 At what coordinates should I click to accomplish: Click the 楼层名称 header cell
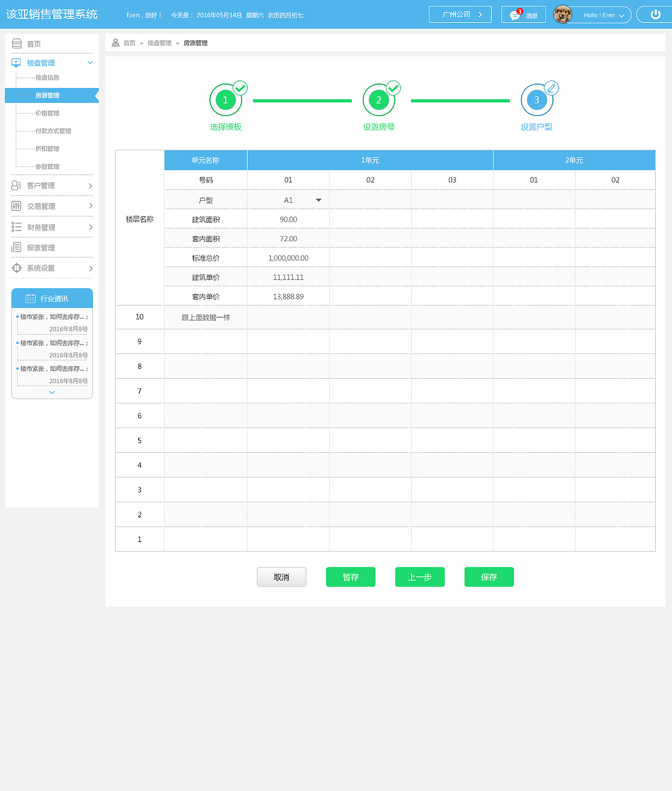(140, 219)
